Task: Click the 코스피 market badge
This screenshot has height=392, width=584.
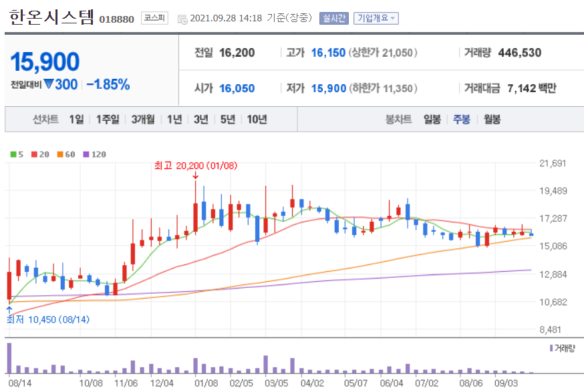Action: click(x=154, y=18)
